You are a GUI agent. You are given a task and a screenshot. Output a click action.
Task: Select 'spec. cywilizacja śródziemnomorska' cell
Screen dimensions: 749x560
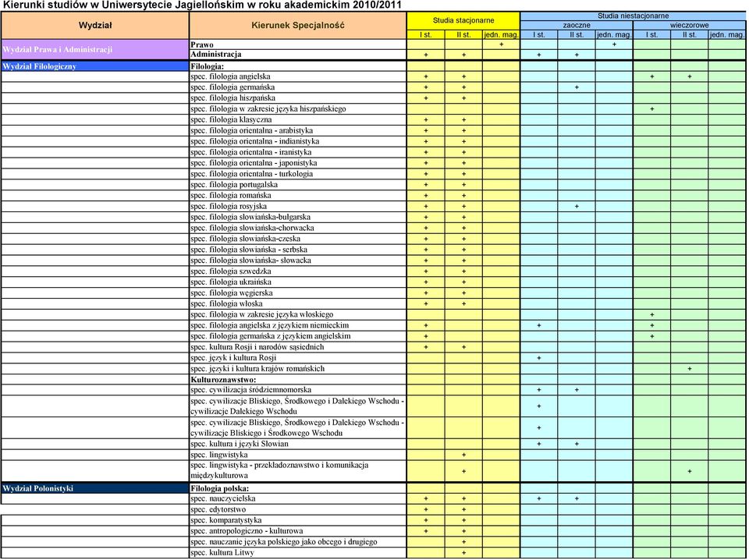tap(297, 389)
